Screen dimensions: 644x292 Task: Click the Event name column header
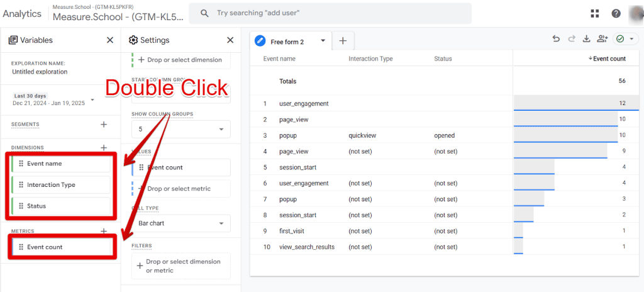pos(279,59)
